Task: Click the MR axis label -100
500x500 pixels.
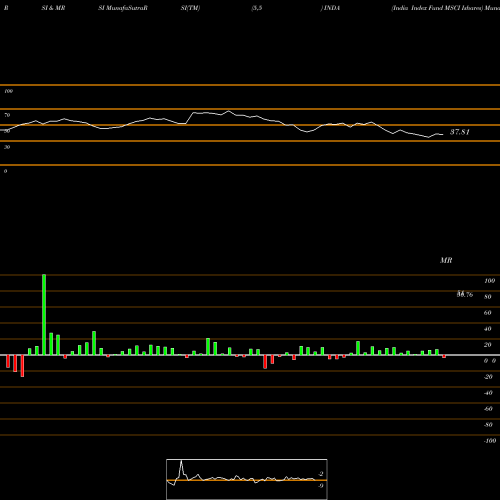Action: click(x=490, y=441)
